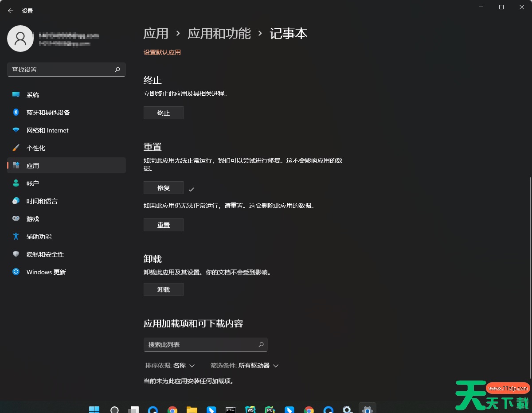Screen dimensions: 532x413
Task: Open 蓝牙和其他设备 settings
Action: pos(66,113)
